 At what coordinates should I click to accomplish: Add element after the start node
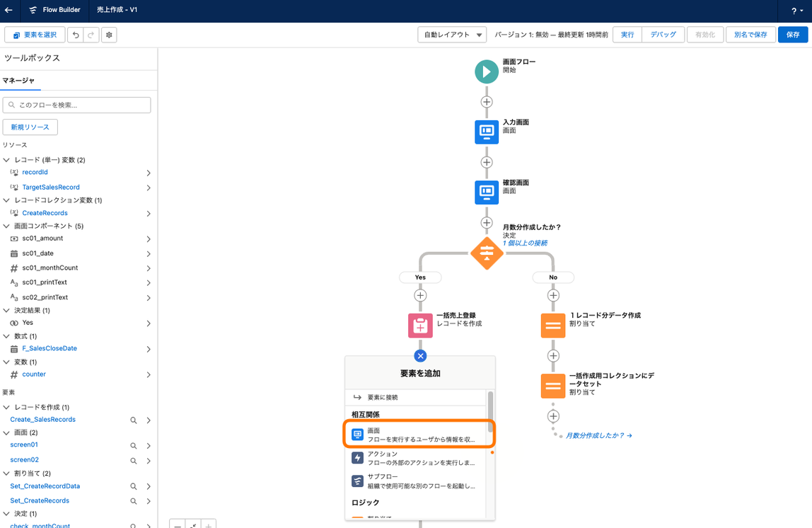coord(487,102)
